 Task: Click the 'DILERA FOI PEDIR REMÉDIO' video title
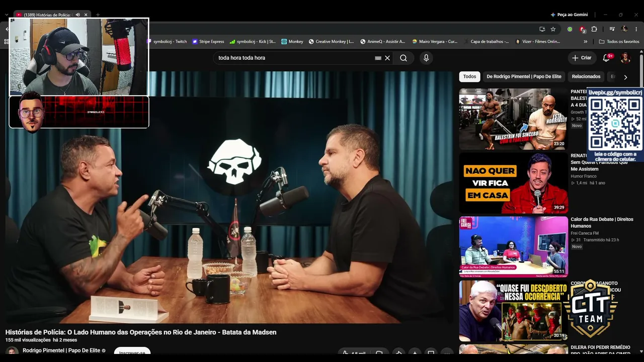(x=600, y=350)
